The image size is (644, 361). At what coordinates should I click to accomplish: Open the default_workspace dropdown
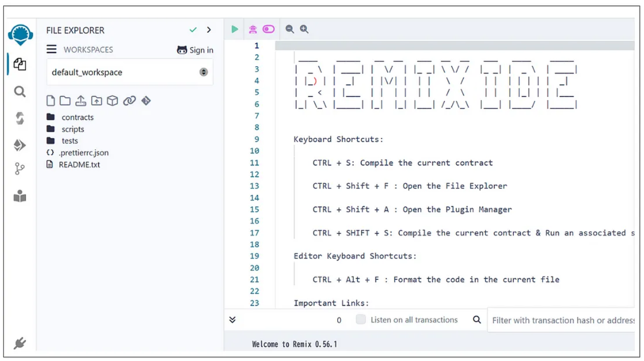click(x=130, y=72)
